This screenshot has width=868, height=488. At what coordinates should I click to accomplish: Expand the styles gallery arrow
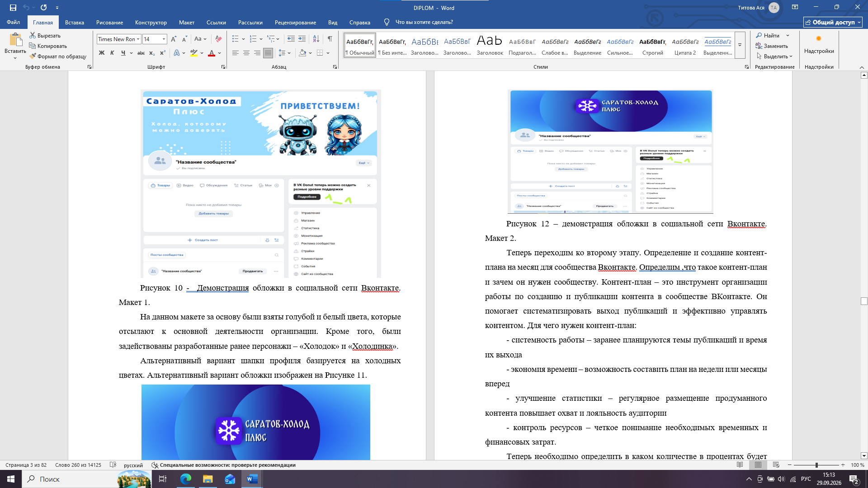[x=740, y=45]
